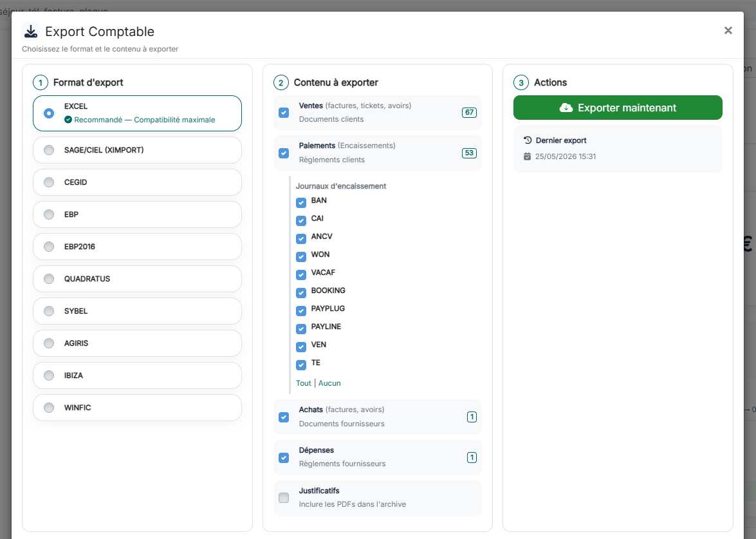This screenshot has height=539, width=756.
Task: Click the 53 count badge on Paiements
Action: 469,153
